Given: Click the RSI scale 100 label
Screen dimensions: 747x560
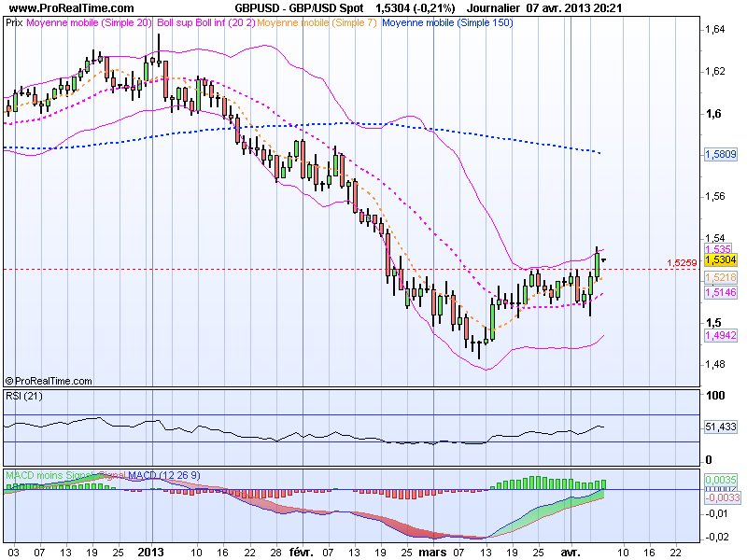Looking at the screenshot, I should (x=715, y=395).
